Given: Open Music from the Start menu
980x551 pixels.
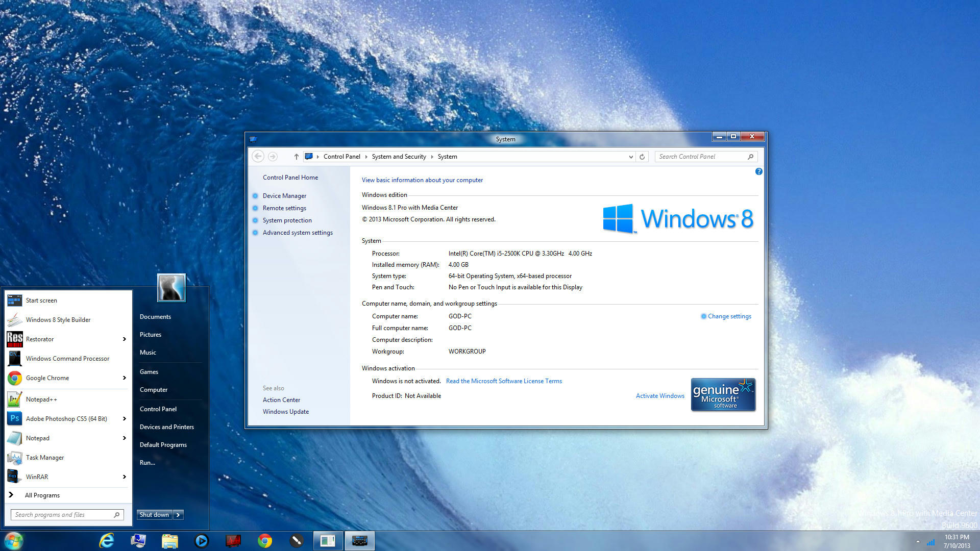Looking at the screenshot, I should 148,352.
